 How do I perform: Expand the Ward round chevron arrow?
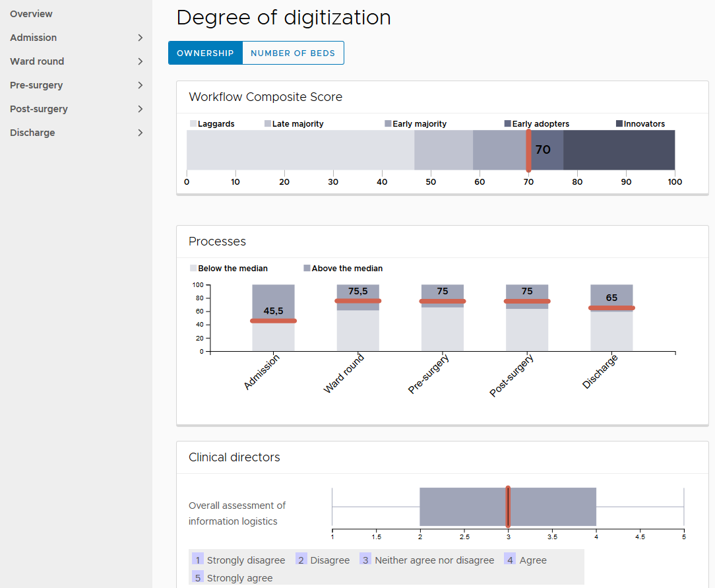(140, 61)
